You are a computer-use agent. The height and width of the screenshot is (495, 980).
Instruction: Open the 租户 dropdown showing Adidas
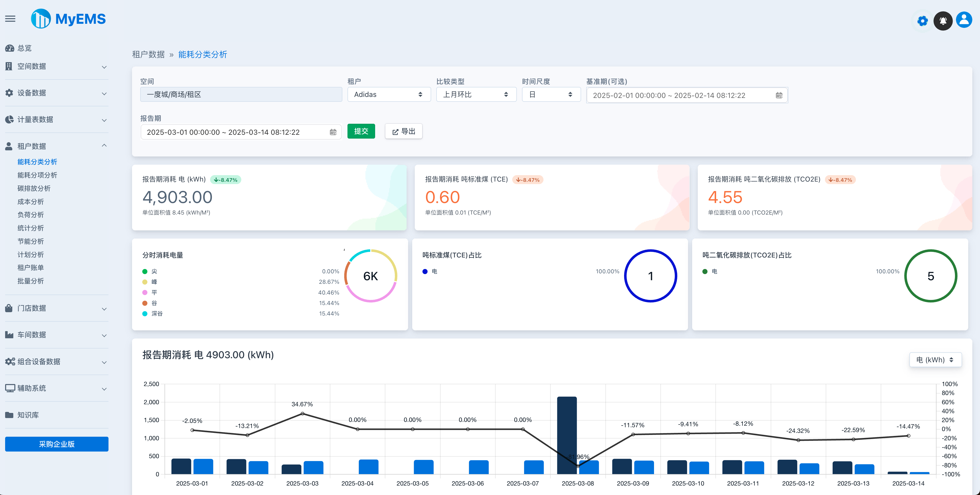click(389, 94)
